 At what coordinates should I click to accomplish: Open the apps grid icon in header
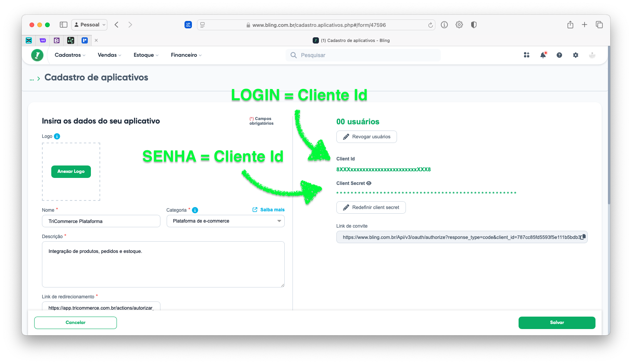[x=526, y=55]
